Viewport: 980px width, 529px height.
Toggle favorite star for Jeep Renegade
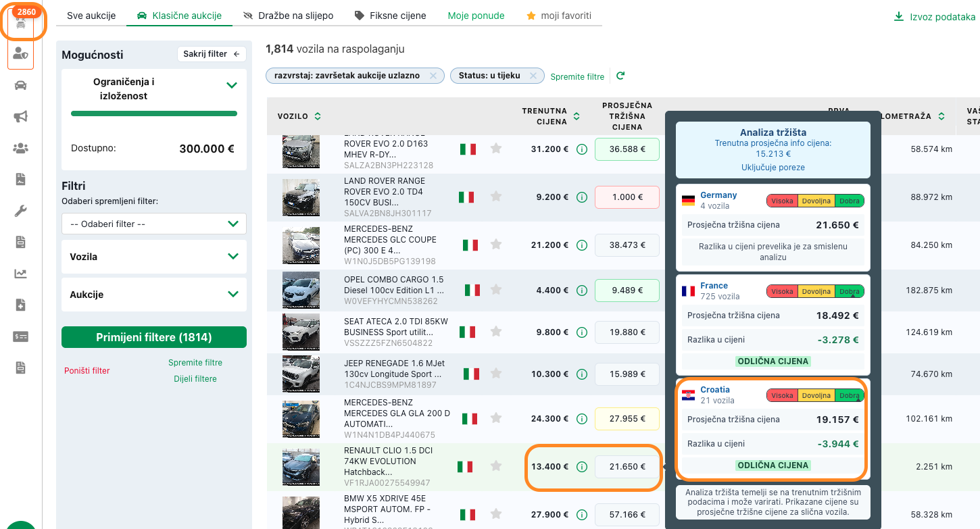click(496, 374)
